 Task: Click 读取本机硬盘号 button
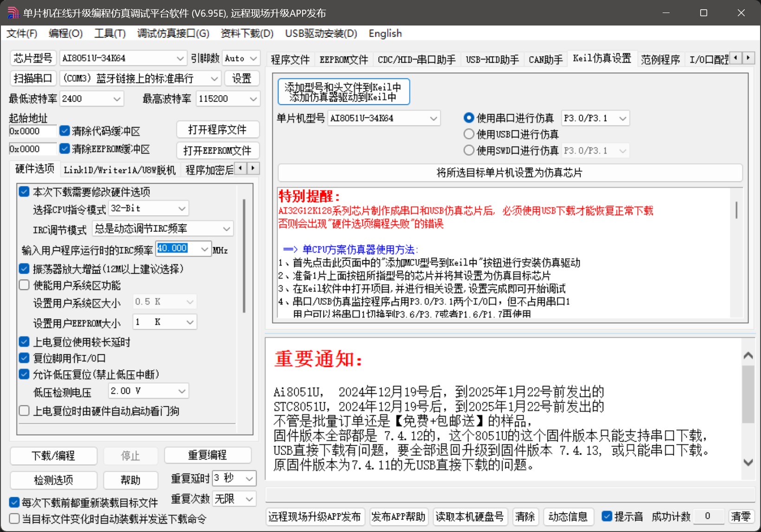point(470,516)
